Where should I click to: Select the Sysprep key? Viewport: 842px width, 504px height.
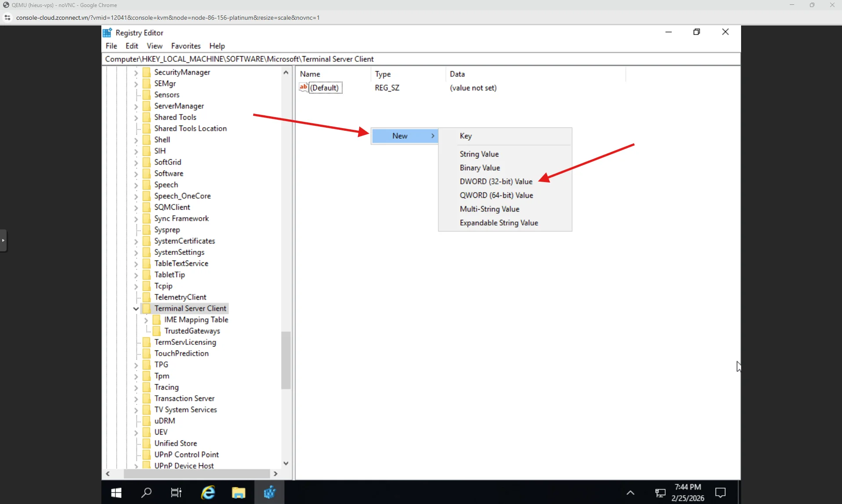167,230
